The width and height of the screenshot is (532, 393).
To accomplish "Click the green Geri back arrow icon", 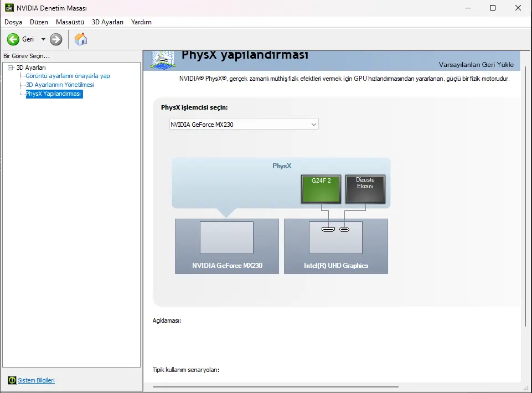I will pyautogui.click(x=13, y=39).
